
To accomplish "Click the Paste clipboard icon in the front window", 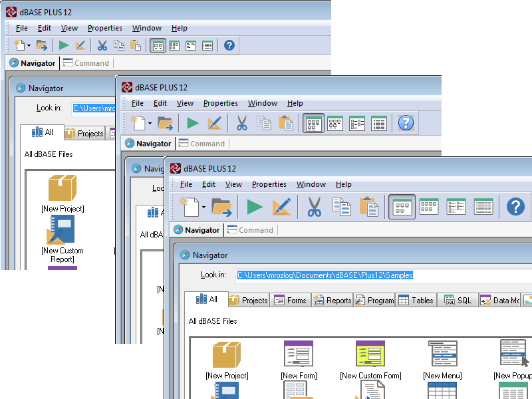I will (x=369, y=207).
